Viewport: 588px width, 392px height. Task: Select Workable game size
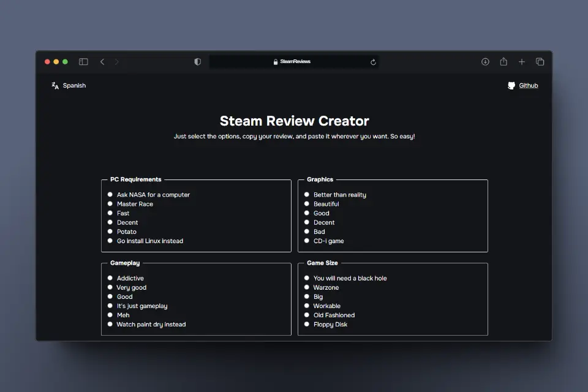click(x=307, y=306)
